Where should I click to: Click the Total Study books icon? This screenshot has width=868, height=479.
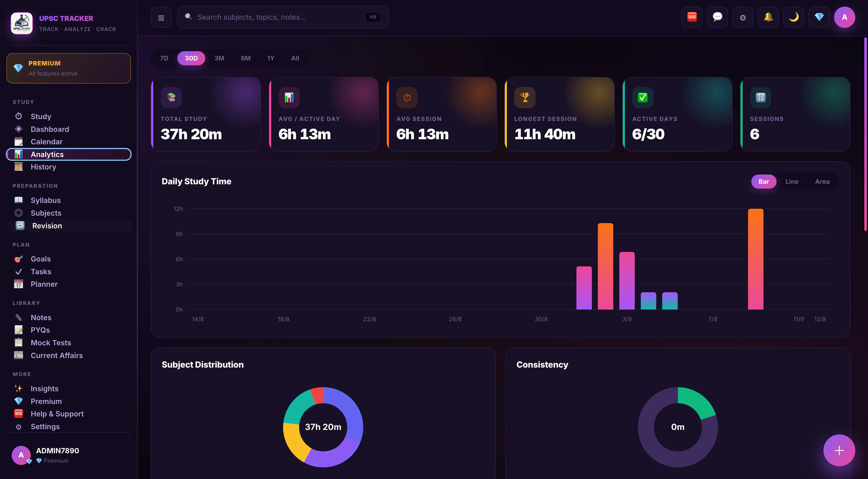pyautogui.click(x=171, y=97)
